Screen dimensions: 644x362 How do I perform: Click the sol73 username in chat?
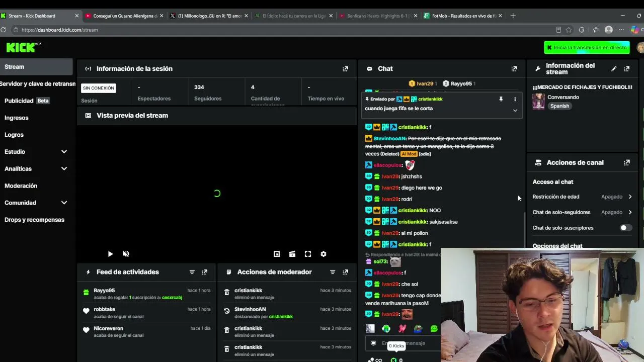pos(380,262)
